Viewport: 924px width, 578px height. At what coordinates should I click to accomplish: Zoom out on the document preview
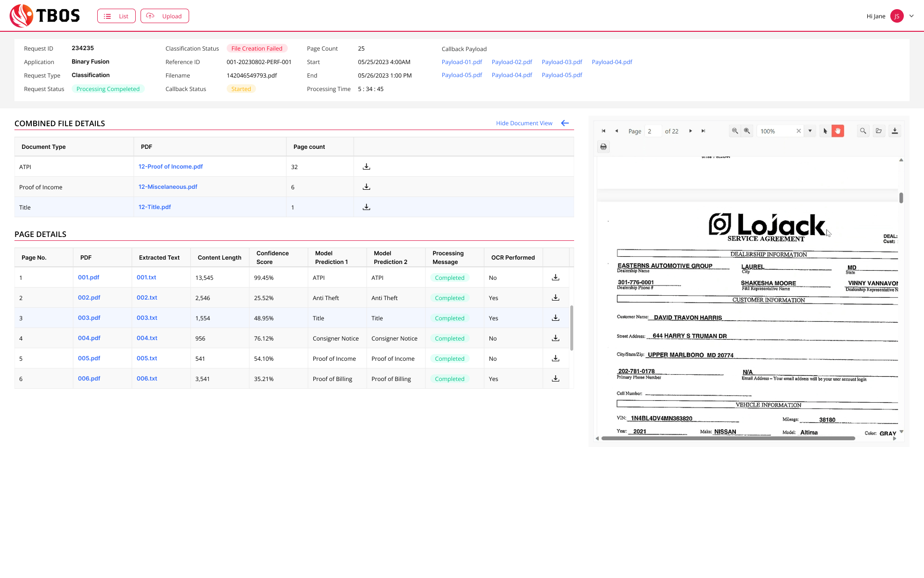pos(735,131)
